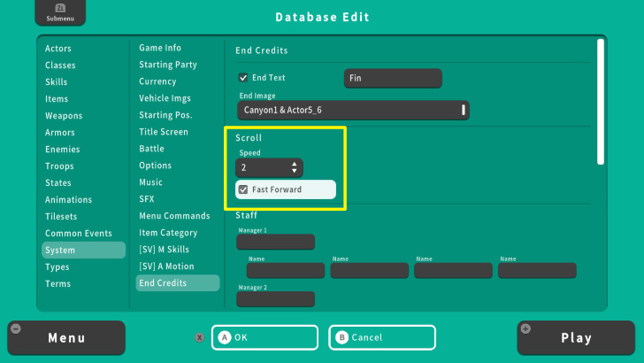Image resolution: width=644 pixels, height=363 pixels.
Task: Click the A icon on OK
Action: click(225, 337)
